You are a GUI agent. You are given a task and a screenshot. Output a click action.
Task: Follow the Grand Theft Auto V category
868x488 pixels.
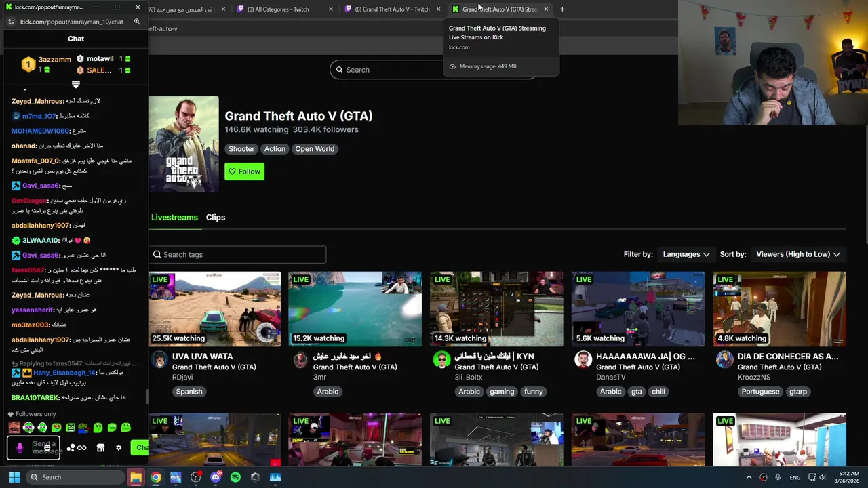244,171
